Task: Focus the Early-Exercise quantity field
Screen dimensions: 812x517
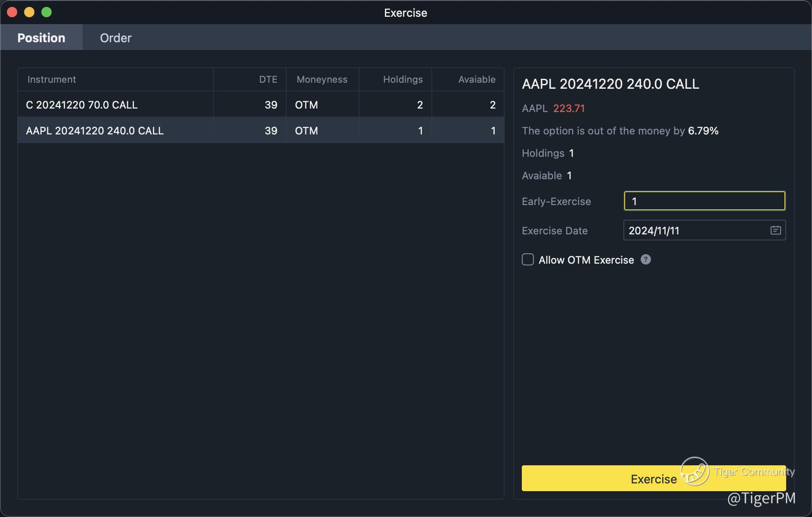Action: tap(704, 201)
